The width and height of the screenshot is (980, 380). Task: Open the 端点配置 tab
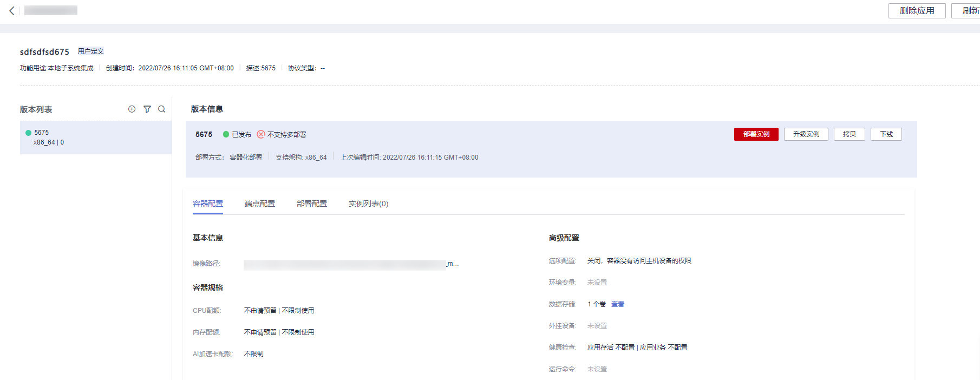[259, 204]
